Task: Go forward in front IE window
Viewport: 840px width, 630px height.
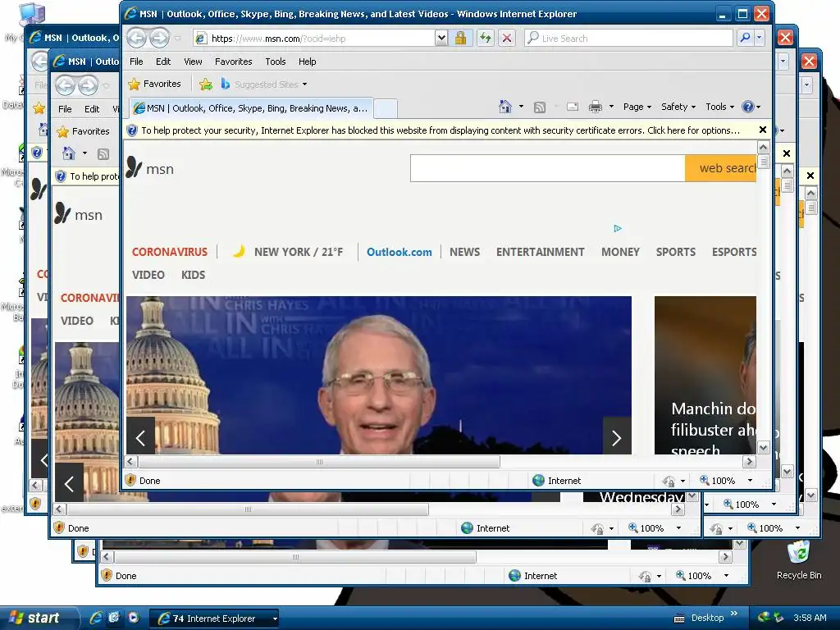Action: coord(159,38)
